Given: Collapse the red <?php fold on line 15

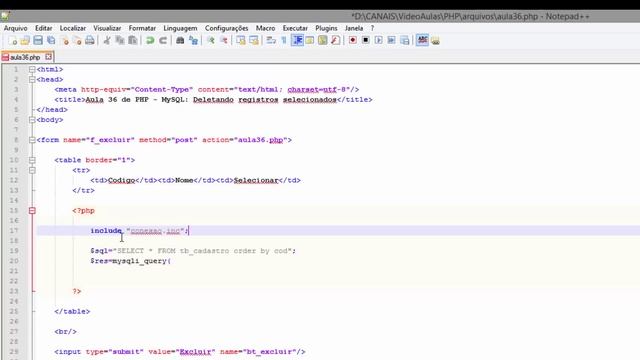Looking at the screenshot, I should coord(32,211).
